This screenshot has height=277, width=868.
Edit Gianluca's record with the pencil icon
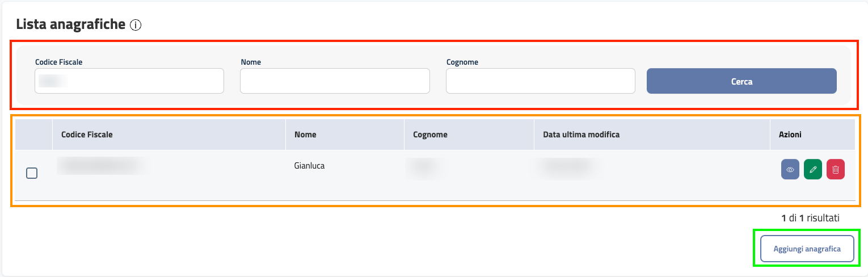tap(812, 169)
